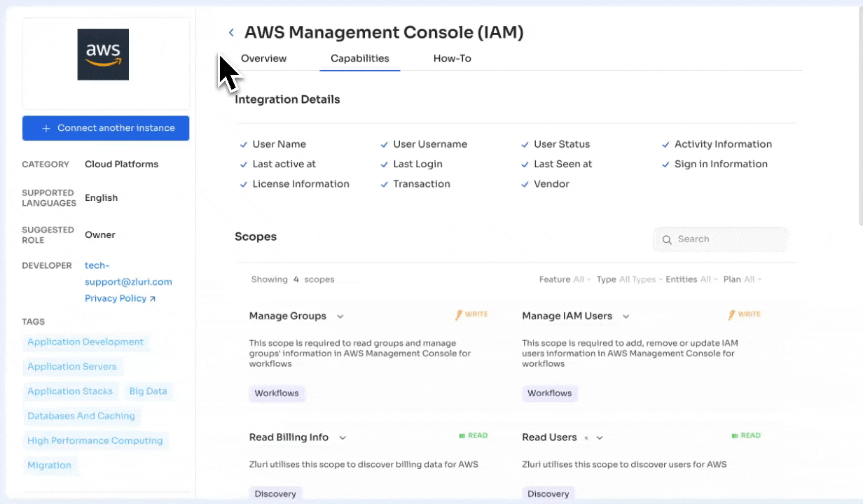The height and width of the screenshot is (504, 863).
Task: Click the Owner suggested role value
Action: click(x=100, y=235)
